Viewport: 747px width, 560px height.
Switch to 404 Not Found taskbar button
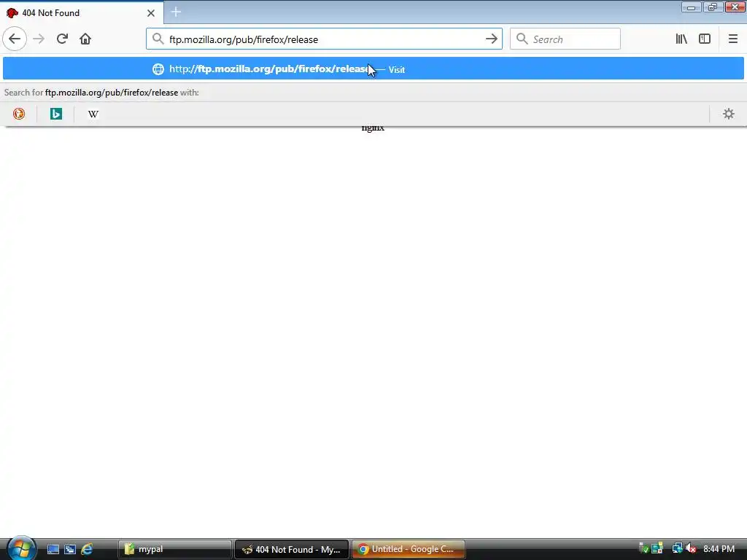(x=292, y=549)
